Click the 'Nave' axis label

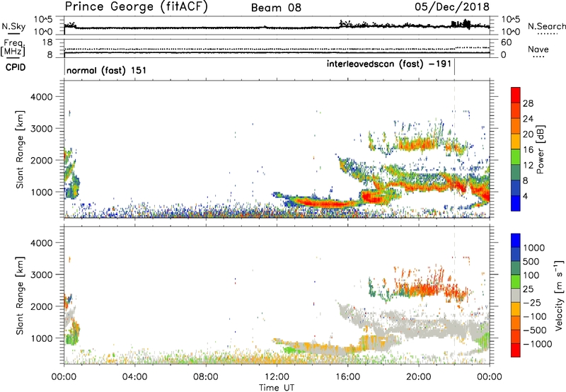[538, 49]
